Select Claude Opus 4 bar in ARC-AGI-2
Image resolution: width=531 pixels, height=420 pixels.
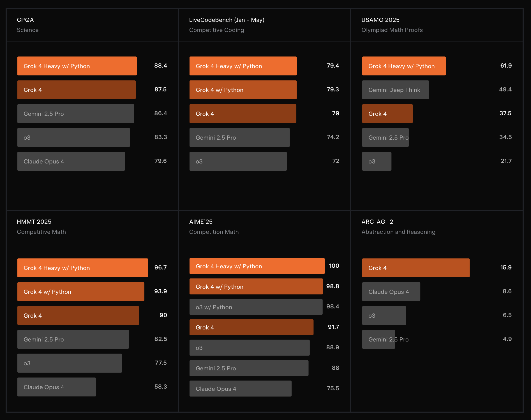[391, 292]
